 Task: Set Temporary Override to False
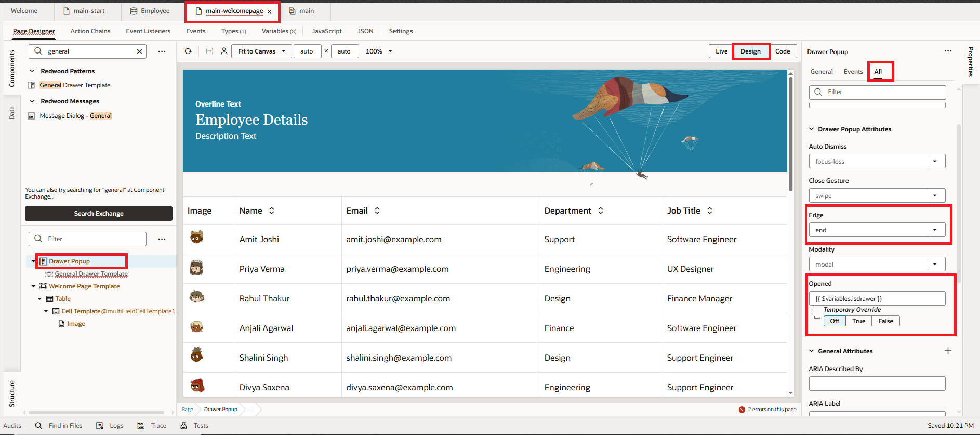click(x=885, y=321)
